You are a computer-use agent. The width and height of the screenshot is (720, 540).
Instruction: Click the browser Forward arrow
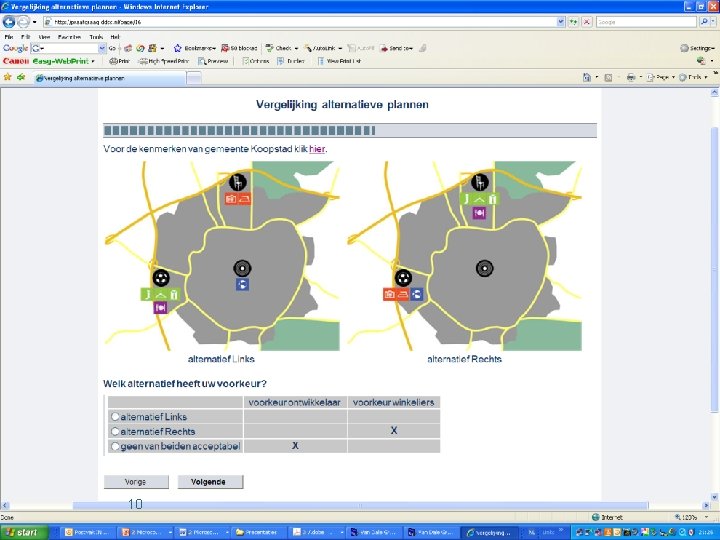tap(23, 22)
